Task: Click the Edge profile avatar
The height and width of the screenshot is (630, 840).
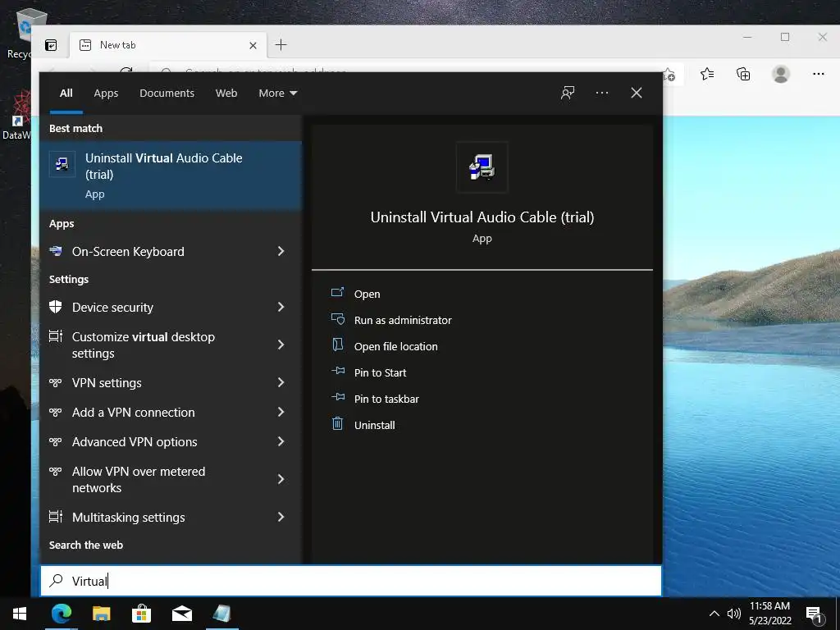Action: (x=781, y=74)
